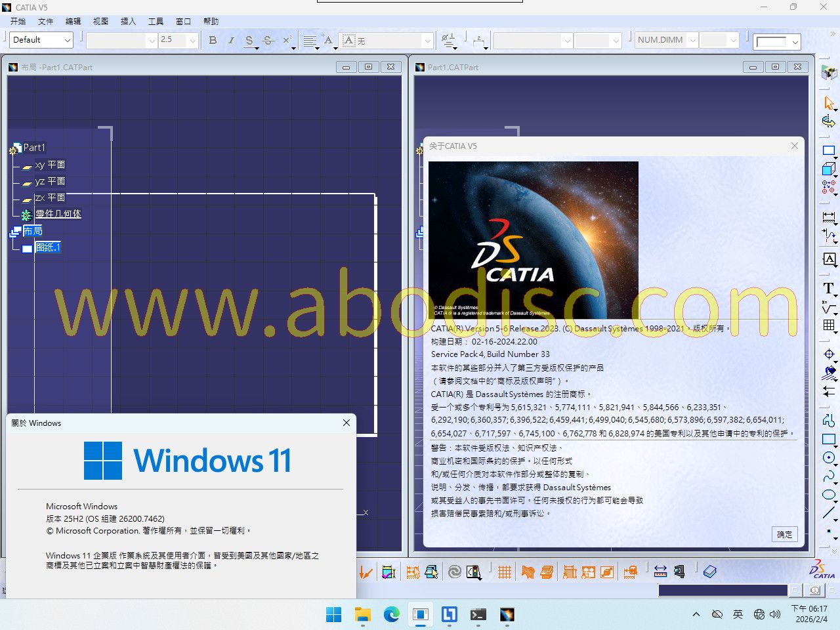This screenshot has height=630, width=840.
Task: Select the arrow Select tool in right toolbar
Action: pos(829,104)
